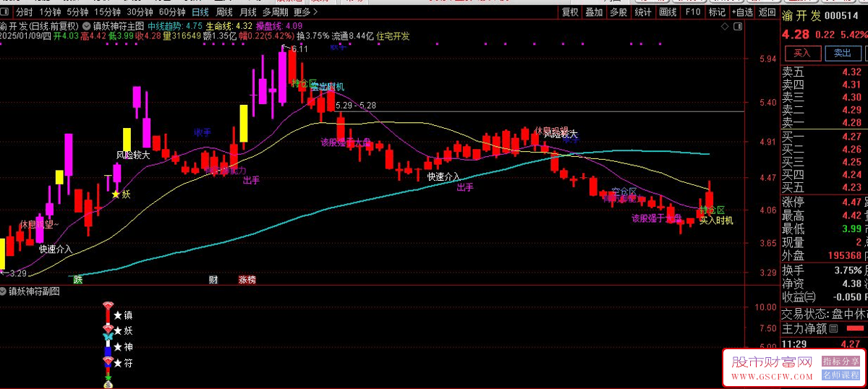This screenshot has width=868, height=389.
Task: Click the 交易状态 status line
Action: pyautogui.click(x=824, y=314)
